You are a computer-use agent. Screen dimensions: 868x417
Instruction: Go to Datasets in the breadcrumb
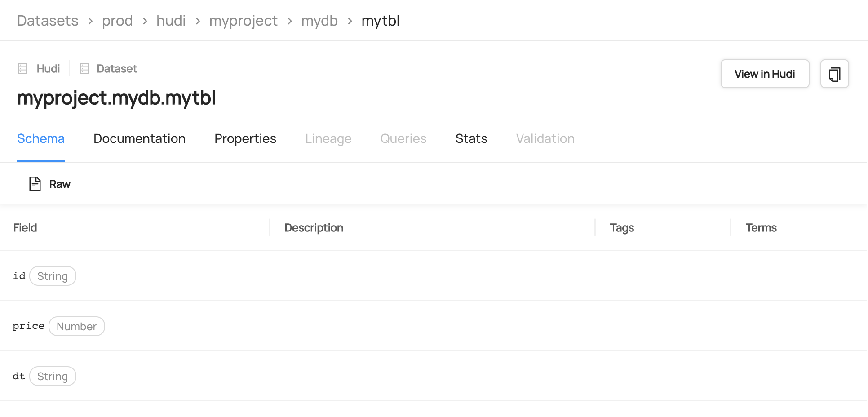(x=48, y=21)
